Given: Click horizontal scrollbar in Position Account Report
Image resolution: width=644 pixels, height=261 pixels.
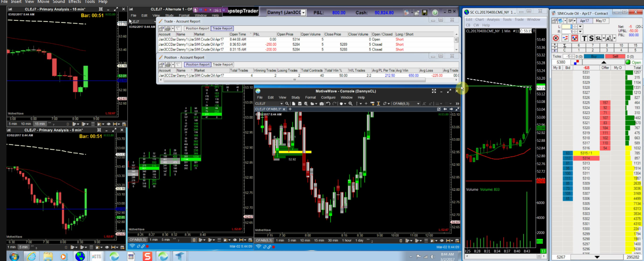Looking at the screenshot, I should (295, 80).
